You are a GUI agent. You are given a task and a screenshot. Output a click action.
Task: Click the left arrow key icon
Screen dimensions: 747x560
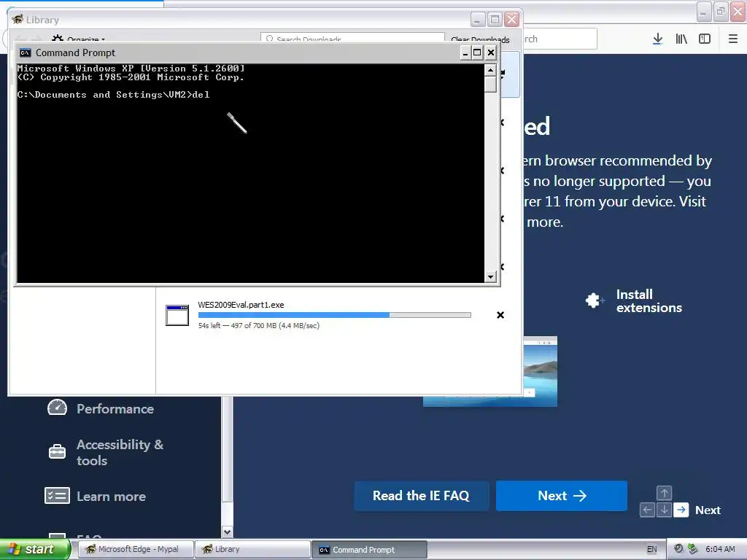pos(647,510)
